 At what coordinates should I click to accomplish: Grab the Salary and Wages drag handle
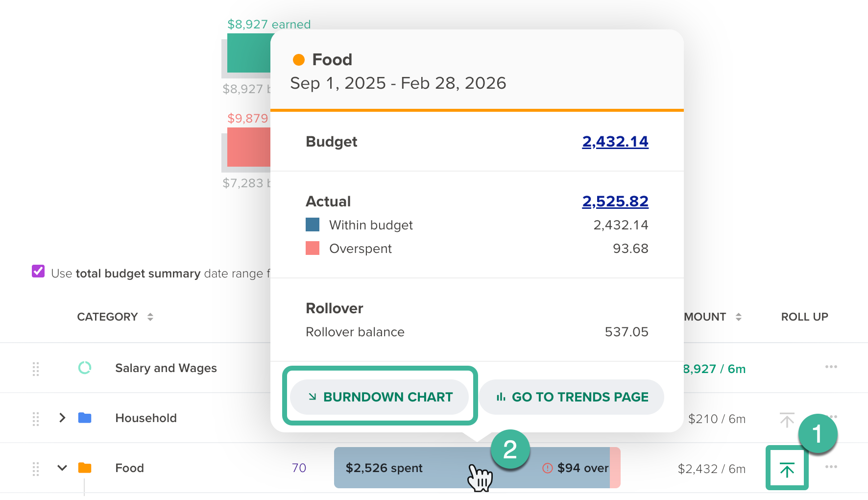(36, 369)
